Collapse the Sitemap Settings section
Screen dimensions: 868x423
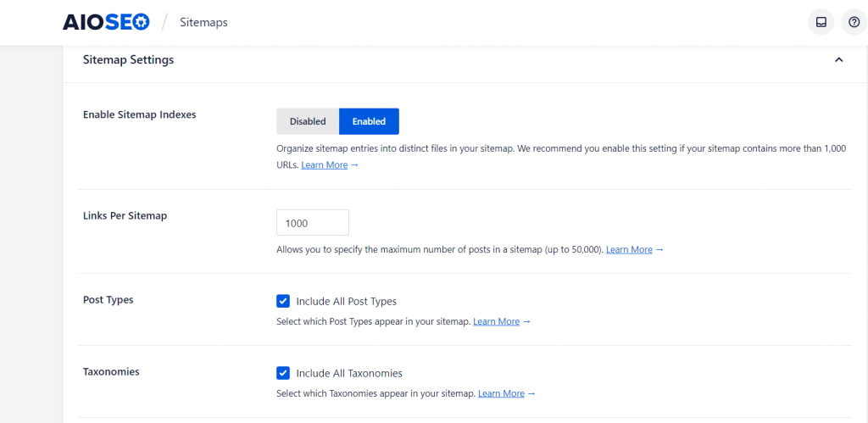pos(838,60)
